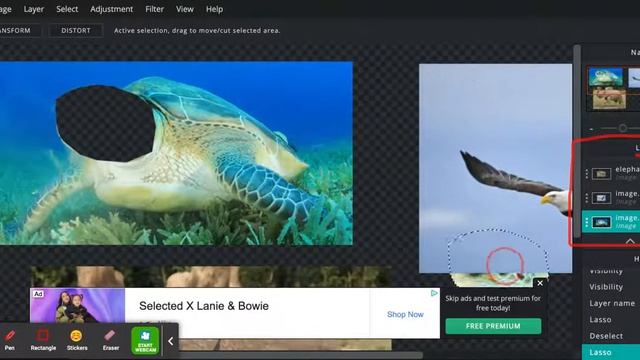Open the Help menu

coord(214,9)
